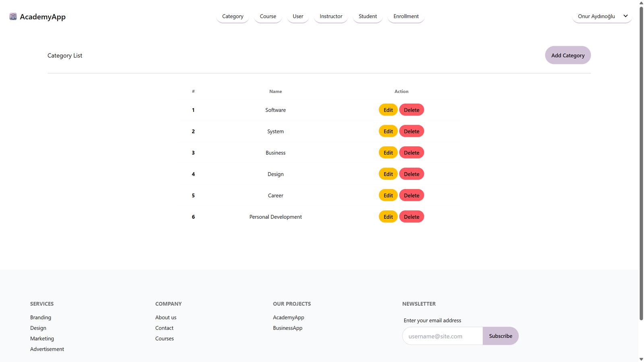Edit the Career category

click(x=388, y=195)
